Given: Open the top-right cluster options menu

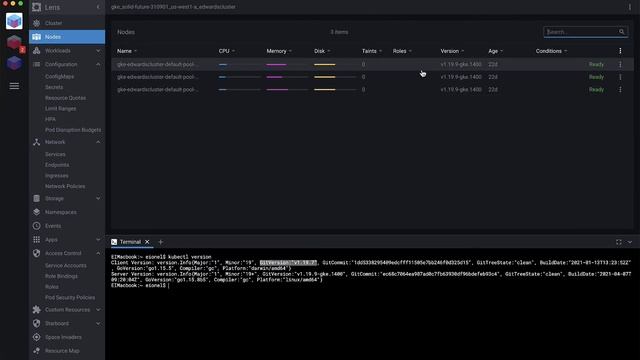Looking at the screenshot, I should (630, 7).
